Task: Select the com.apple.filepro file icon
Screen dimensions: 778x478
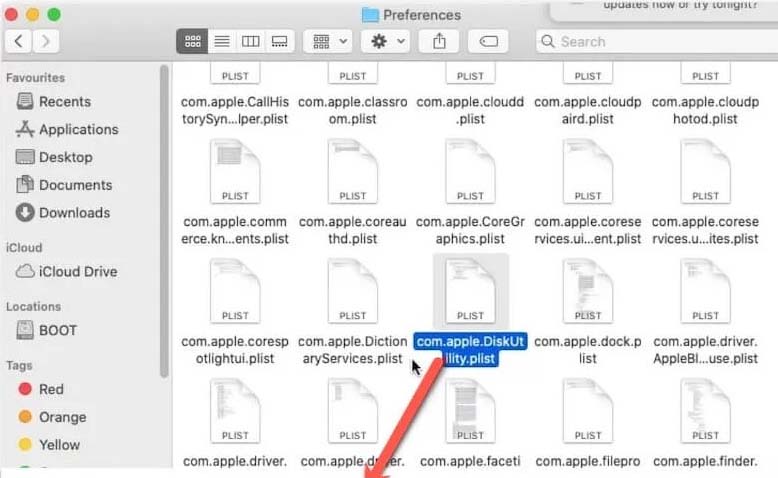Action: coord(587,410)
